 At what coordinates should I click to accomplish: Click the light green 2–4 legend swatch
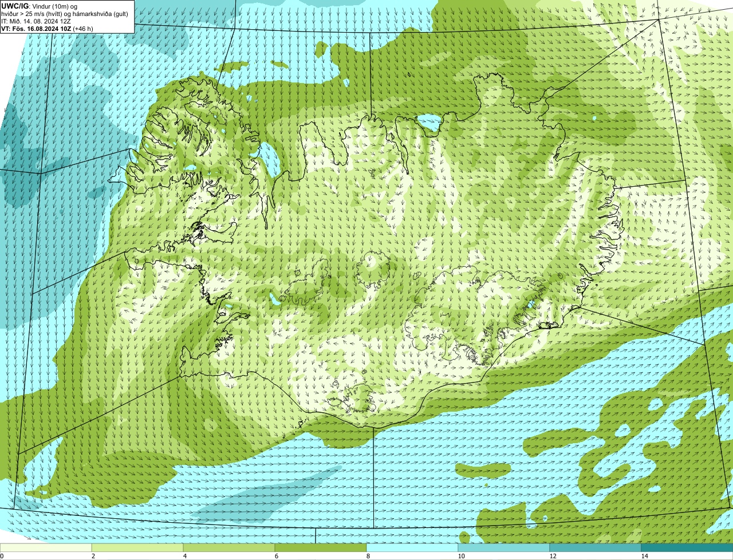click(137, 547)
